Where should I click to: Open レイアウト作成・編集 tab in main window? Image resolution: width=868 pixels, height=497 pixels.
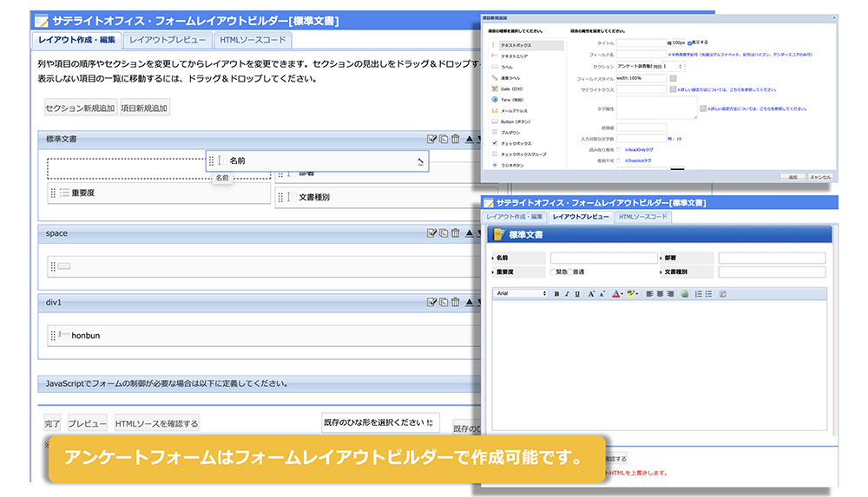[x=76, y=40]
